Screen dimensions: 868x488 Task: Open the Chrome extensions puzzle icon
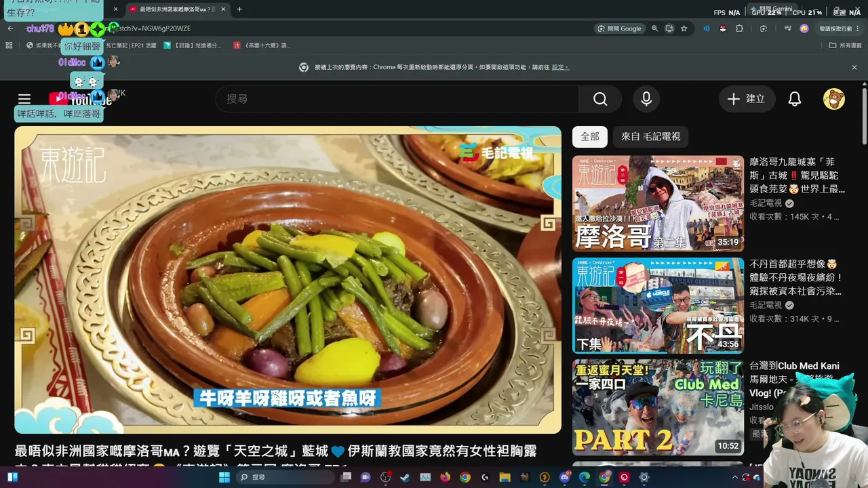pos(739,28)
